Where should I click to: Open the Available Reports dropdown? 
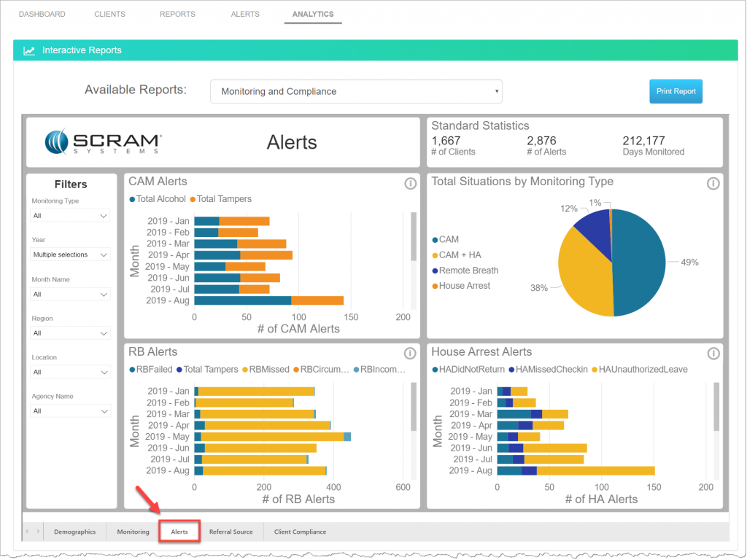click(x=356, y=91)
